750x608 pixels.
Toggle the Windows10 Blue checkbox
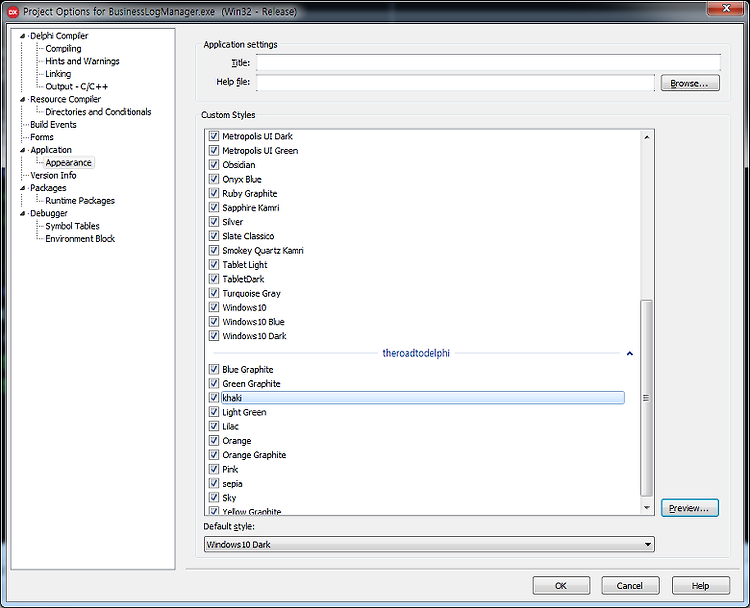[214, 321]
